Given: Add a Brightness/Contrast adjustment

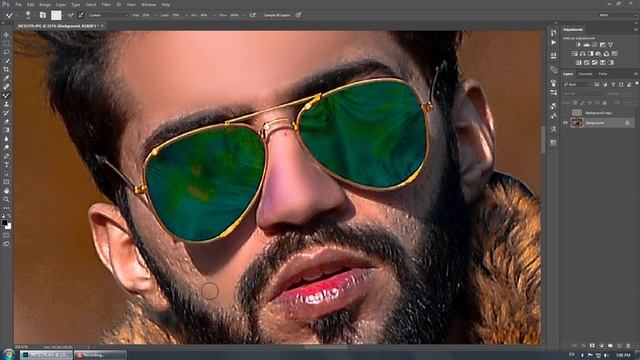Looking at the screenshot, I should [x=578, y=44].
